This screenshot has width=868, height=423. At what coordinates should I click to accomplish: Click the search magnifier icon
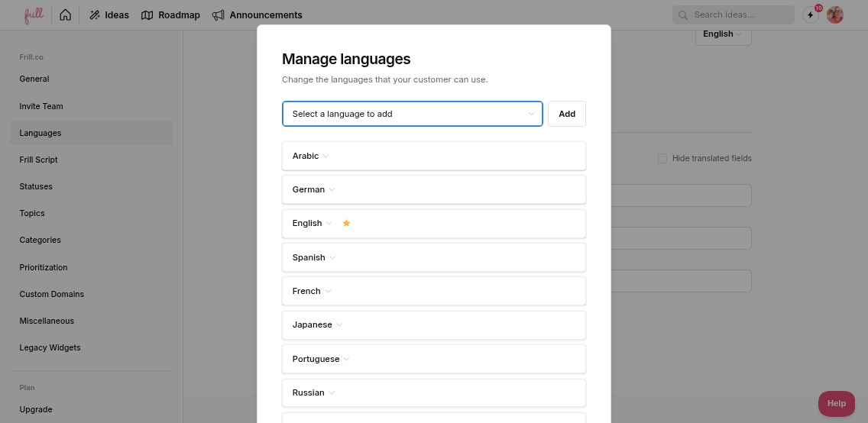pyautogui.click(x=683, y=15)
